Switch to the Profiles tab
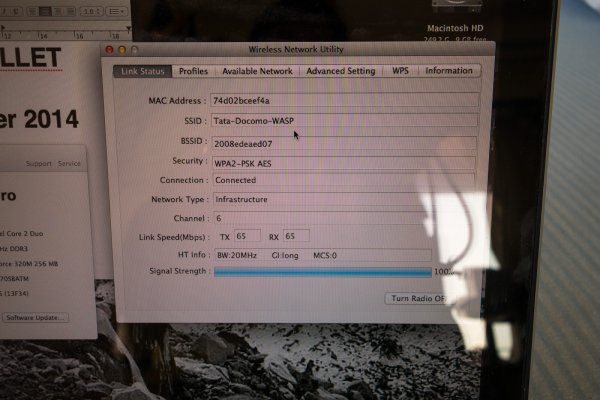The image size is (600, 400). pyautogui.click(x=193, y=71)
